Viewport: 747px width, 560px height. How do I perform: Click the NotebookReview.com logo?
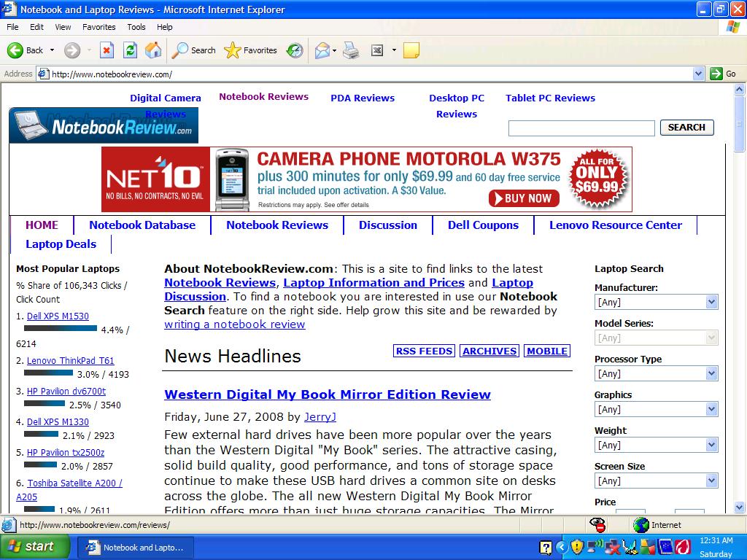pos(104,125)
